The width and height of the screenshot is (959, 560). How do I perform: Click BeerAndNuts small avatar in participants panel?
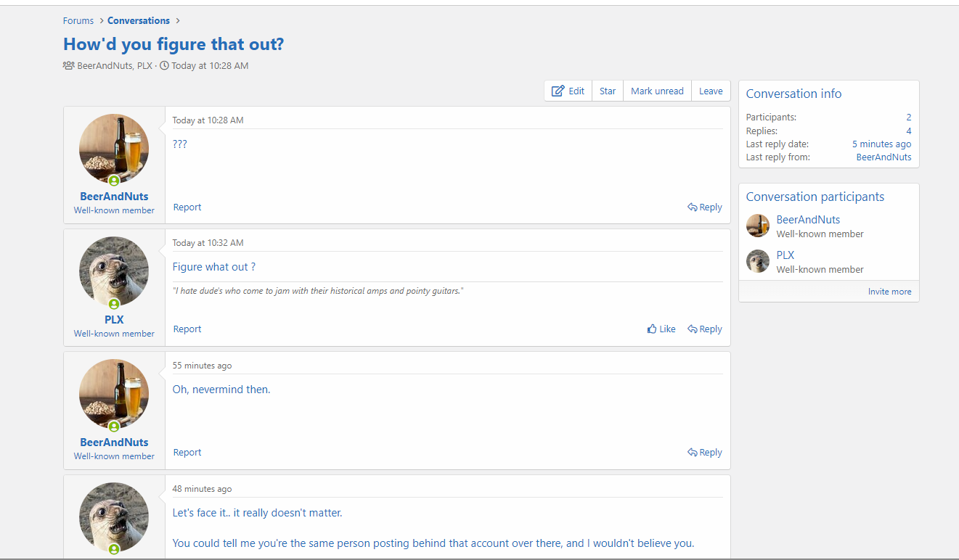(758, 226)
